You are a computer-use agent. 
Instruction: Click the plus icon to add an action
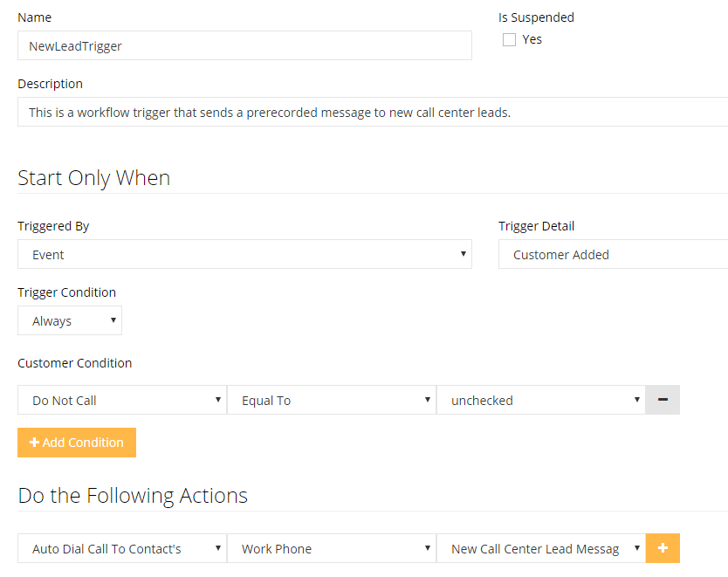click(x=663, y=548)
